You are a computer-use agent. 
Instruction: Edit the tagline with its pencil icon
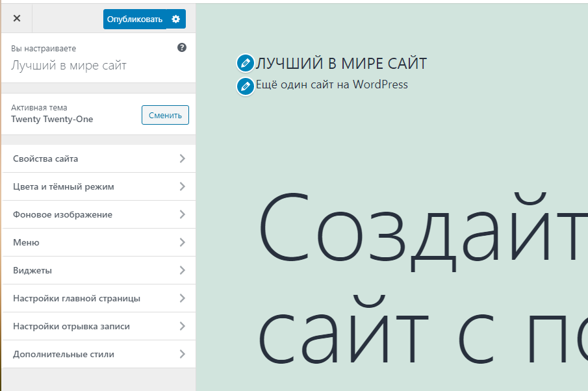tap(245, 86)
